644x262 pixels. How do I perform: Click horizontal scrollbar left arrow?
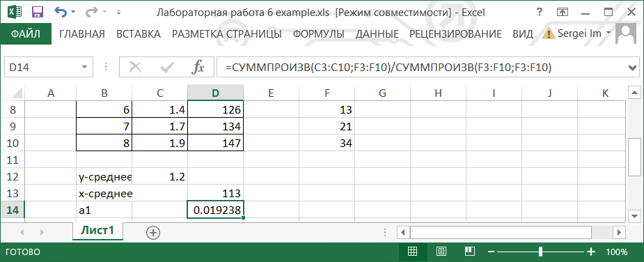[x=403, y=233]
